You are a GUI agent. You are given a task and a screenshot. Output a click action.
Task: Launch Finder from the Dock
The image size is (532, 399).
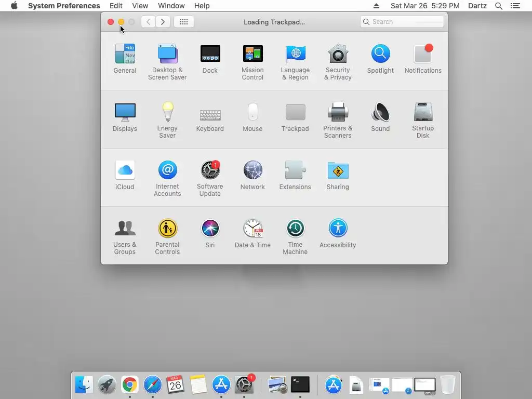tap(84, 385)
